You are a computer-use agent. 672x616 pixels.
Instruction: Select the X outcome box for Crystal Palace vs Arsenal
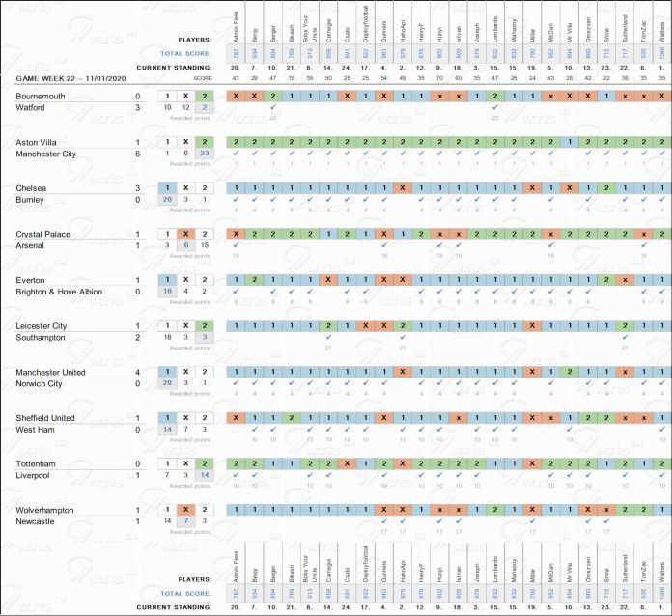[x=185, y=234]
